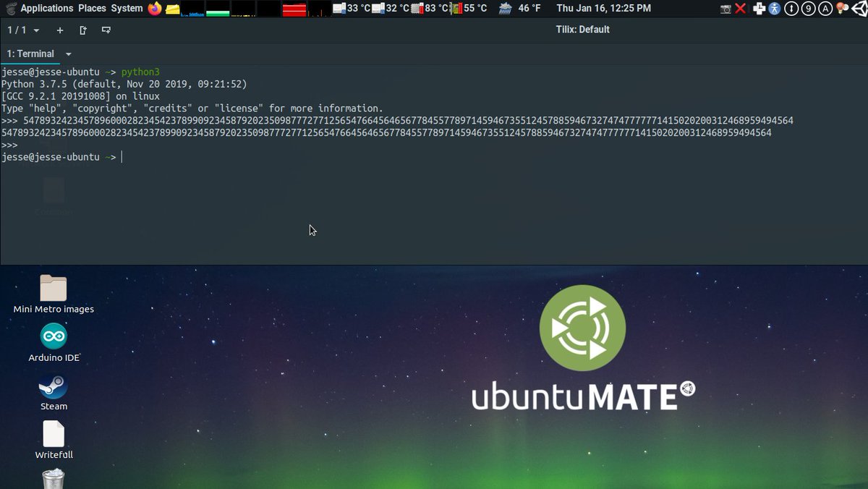The image size is (868, 489).
Task: Open Firefox from the top panel
Action: pyautogui.click(x=155, y=9)
